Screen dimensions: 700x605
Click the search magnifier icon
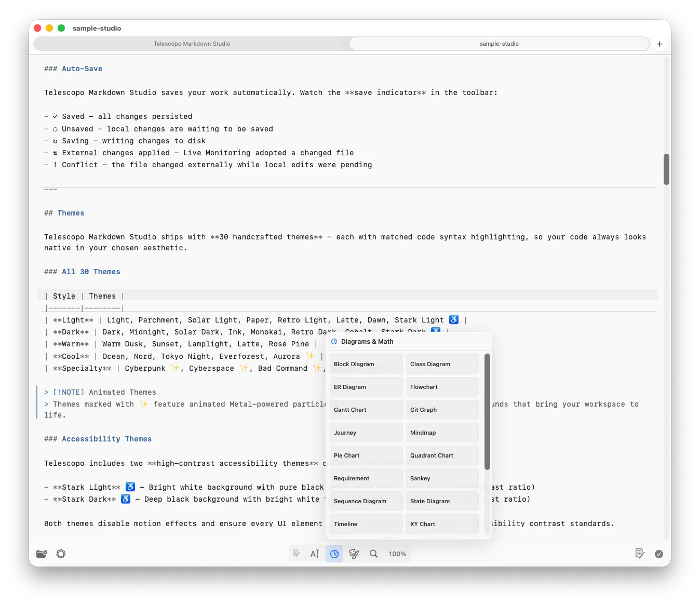pyautogui.click(x=374, y=554)
